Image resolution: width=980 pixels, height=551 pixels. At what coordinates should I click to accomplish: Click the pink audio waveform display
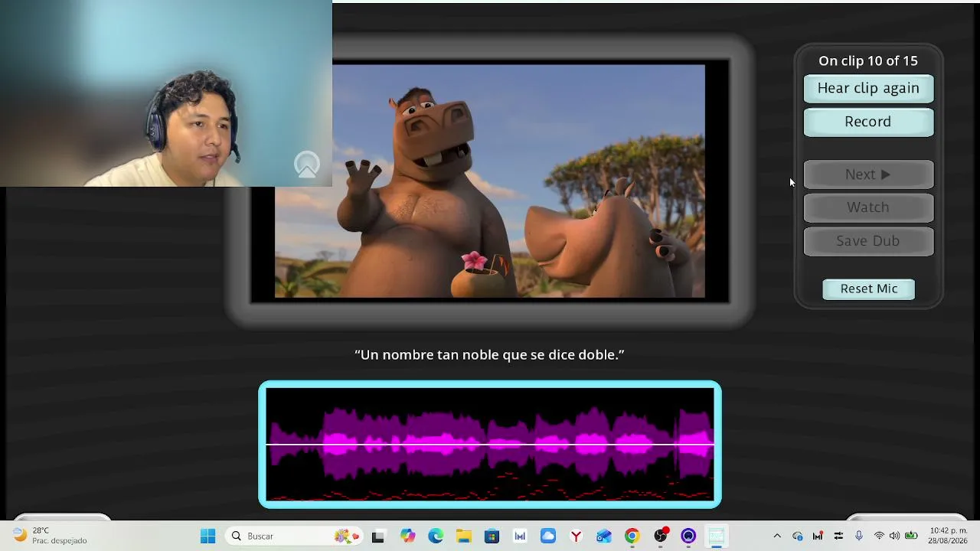coord(490,444)
